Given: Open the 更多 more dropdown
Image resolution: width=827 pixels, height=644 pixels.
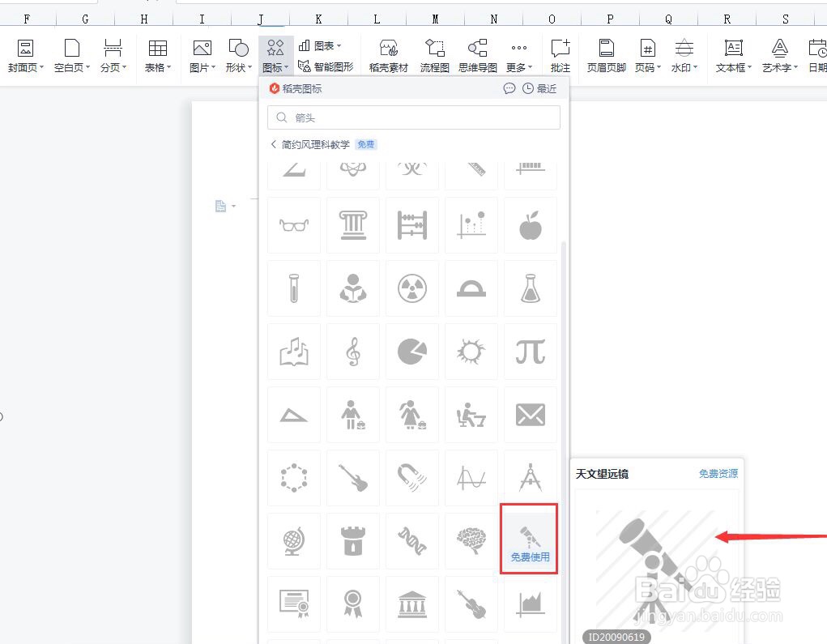Looking at the screenshot, I should [519, 56].
